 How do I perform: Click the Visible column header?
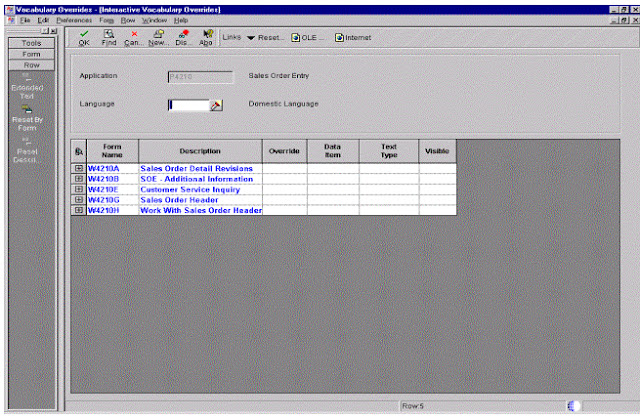[437, 151]
